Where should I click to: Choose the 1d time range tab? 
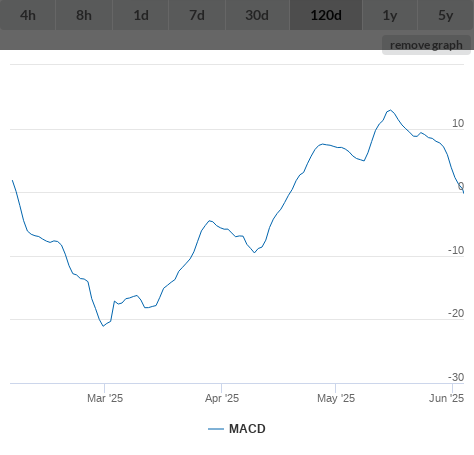(141, 15)
